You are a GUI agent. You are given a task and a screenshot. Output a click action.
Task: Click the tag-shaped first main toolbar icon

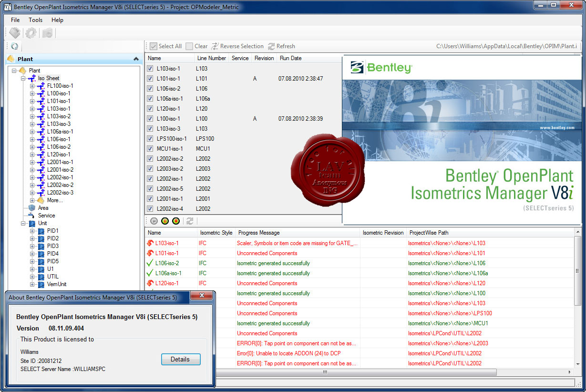(x=15, y=33)
